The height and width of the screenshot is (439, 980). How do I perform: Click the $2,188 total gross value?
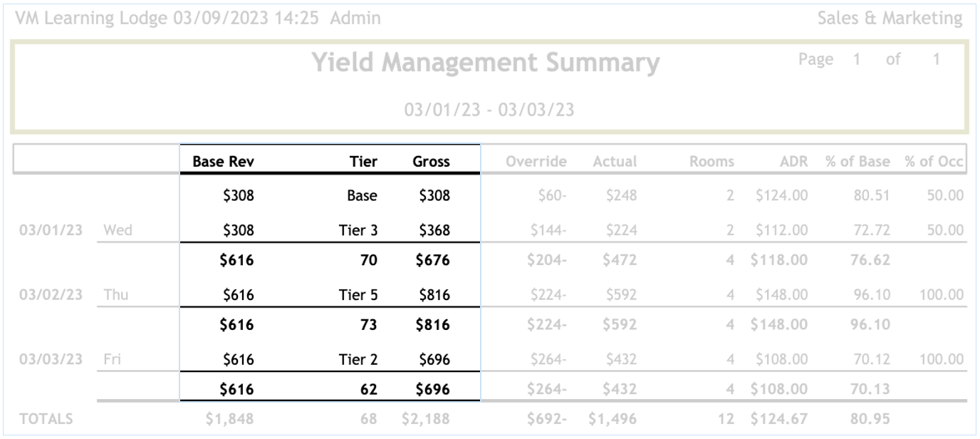pos(425,419)
